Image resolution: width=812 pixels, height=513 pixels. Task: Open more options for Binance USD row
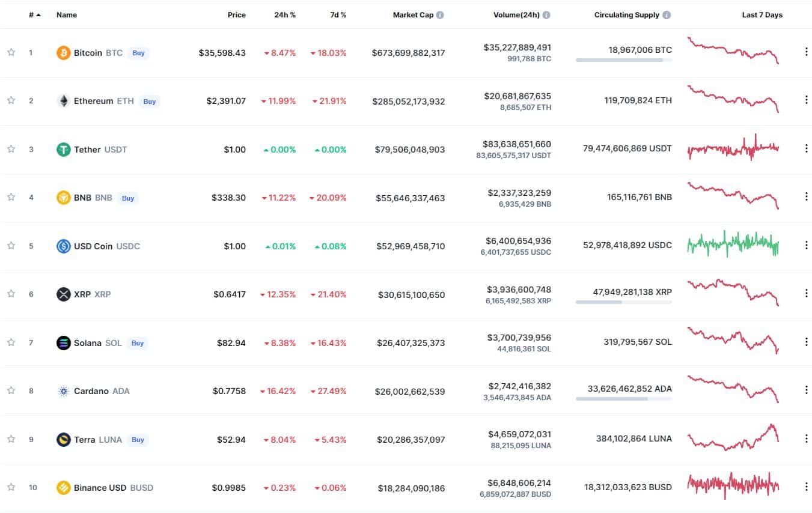point(806,487)
